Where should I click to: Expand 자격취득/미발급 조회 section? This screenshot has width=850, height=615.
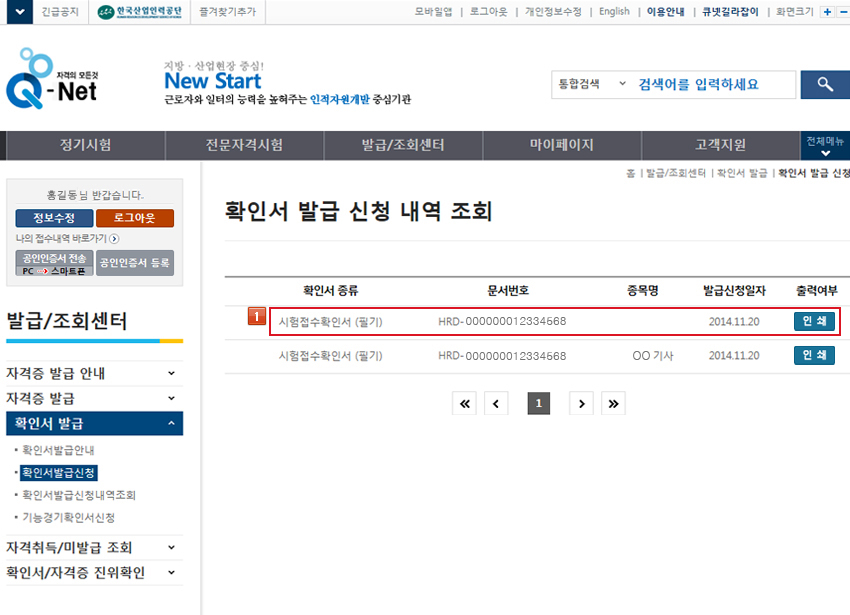coord(171,548)
